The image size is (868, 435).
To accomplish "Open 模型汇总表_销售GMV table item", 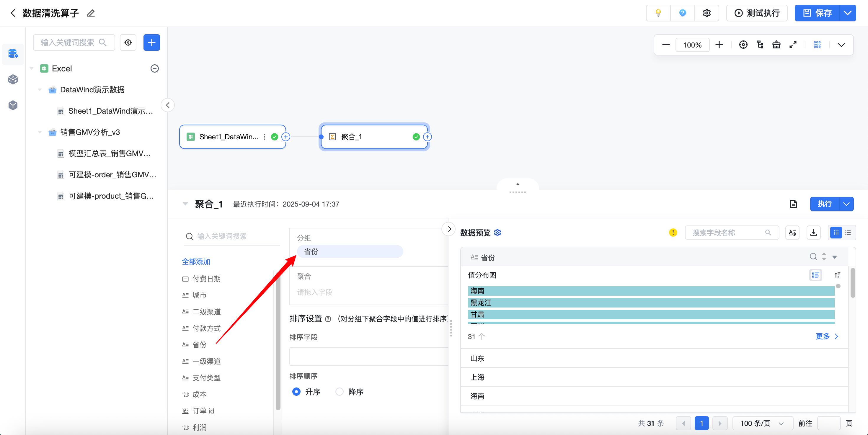I will click(x=109, y=153).
